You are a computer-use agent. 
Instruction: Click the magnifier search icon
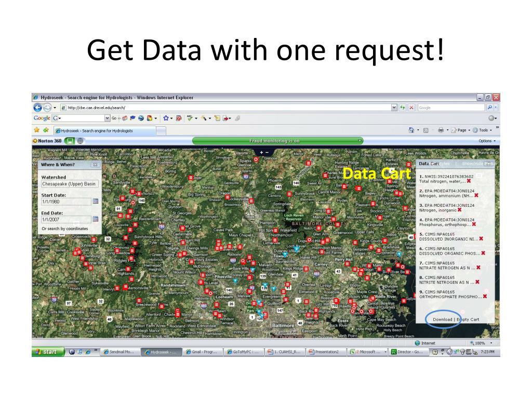489,108
